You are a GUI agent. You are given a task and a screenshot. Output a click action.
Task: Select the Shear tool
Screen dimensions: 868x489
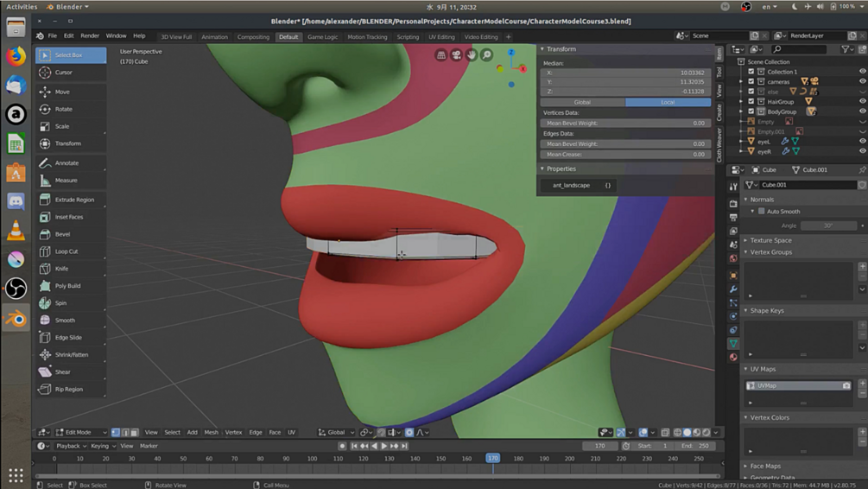pyautogui.click(x=71, y=371)
